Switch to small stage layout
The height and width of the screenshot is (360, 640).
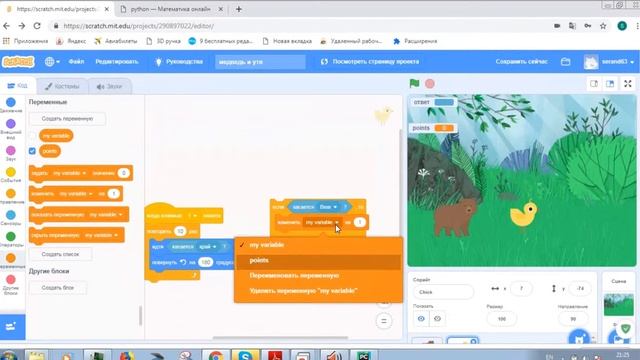[594, 84]
